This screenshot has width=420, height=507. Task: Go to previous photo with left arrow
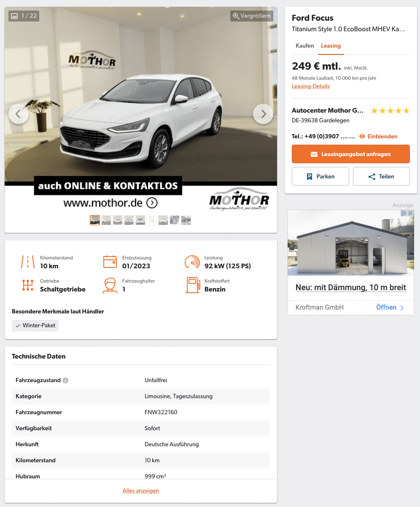click(19, 114)
